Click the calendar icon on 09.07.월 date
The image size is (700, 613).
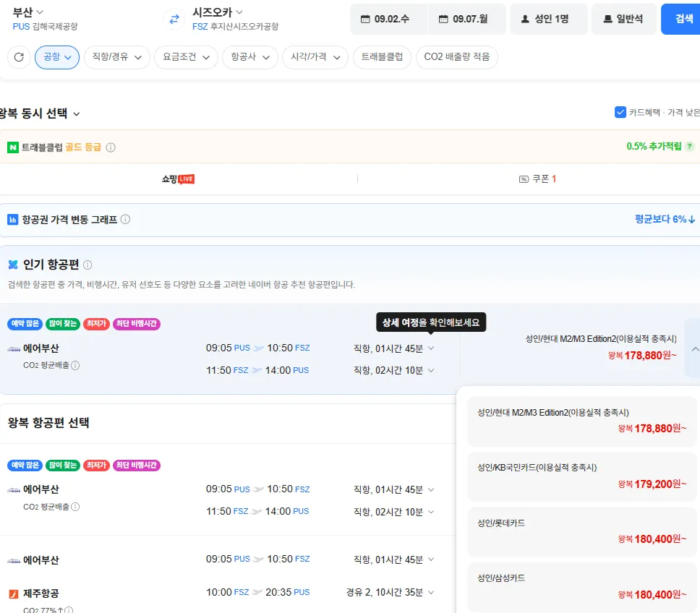point(443,20)
